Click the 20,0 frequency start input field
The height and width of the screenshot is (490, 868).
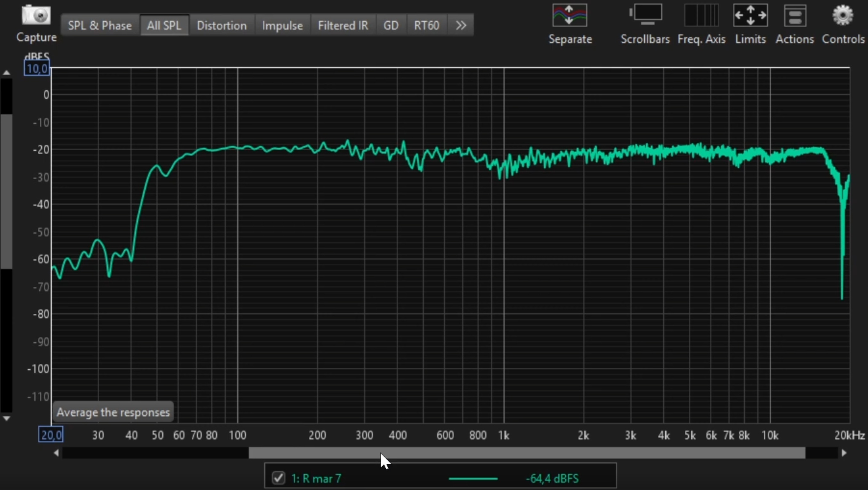pyautogui.click(x=51, y=435)
